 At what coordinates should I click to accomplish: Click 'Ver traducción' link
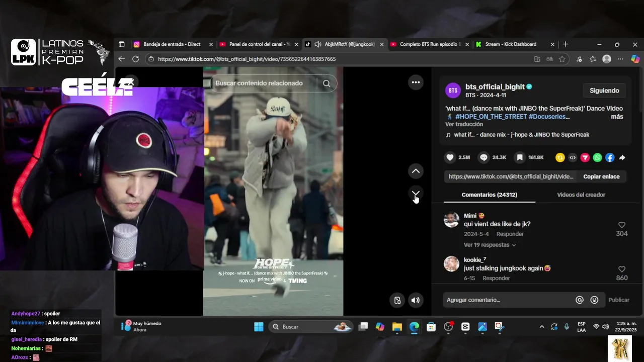[464, 124]
